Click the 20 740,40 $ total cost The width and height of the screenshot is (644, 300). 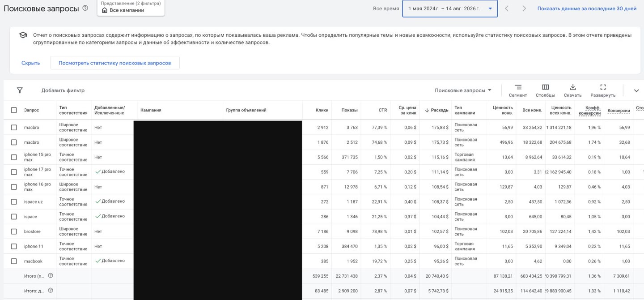pyautogui.click(x=437, y=276)
